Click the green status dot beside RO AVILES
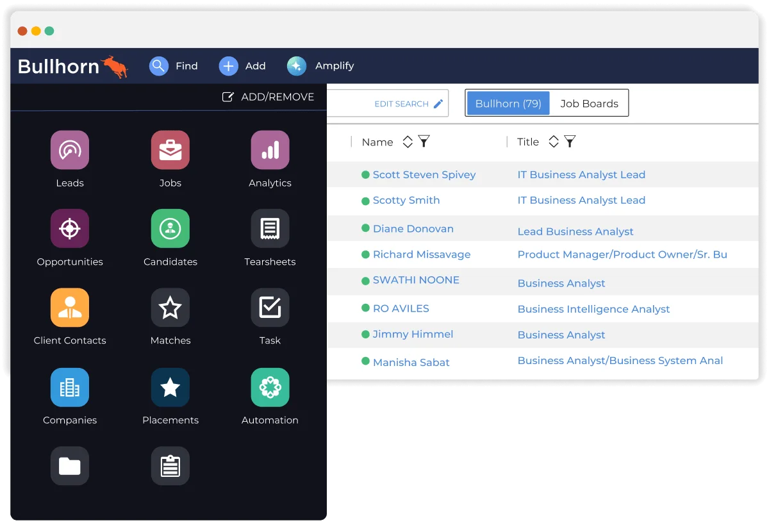Image resolution: width=769 pixels, height=532 pixels. coord(365,308)
